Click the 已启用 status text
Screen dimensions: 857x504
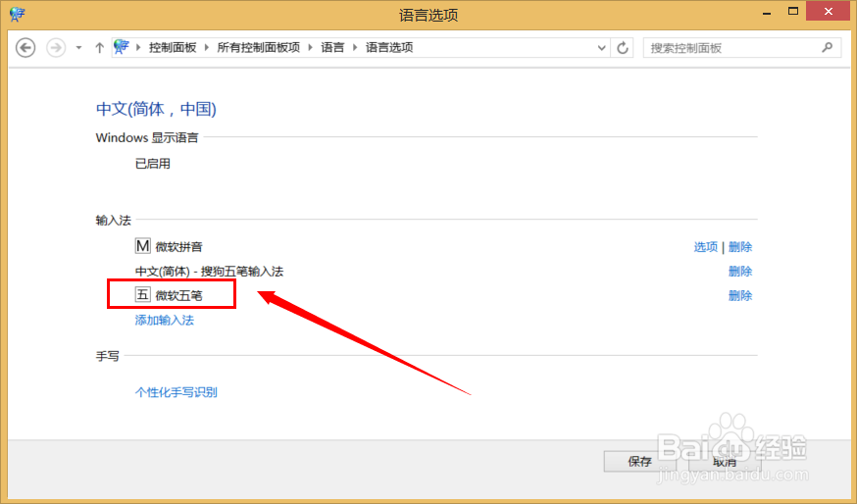coord(153,164)
